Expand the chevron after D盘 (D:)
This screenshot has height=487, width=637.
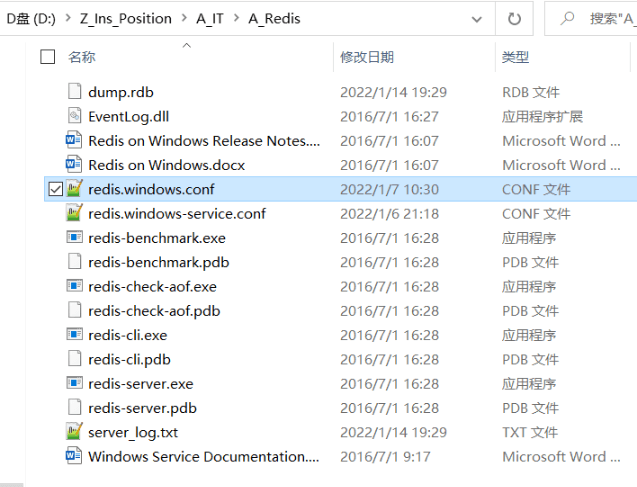click(68, 18)
